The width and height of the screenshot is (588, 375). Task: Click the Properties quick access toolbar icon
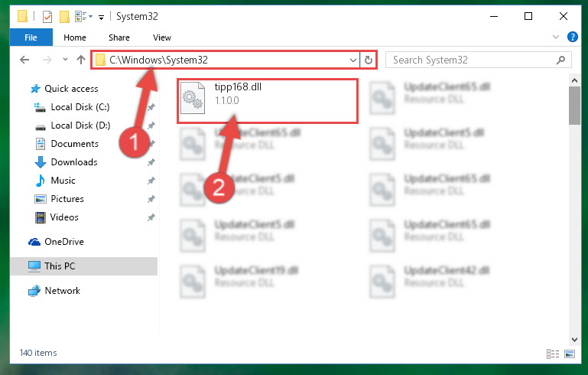coord(47,17)
